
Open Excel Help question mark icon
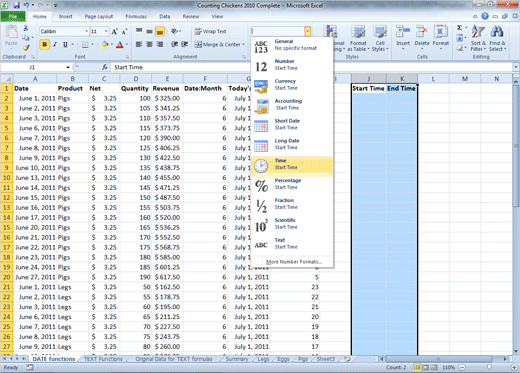(x=485, y=16)
